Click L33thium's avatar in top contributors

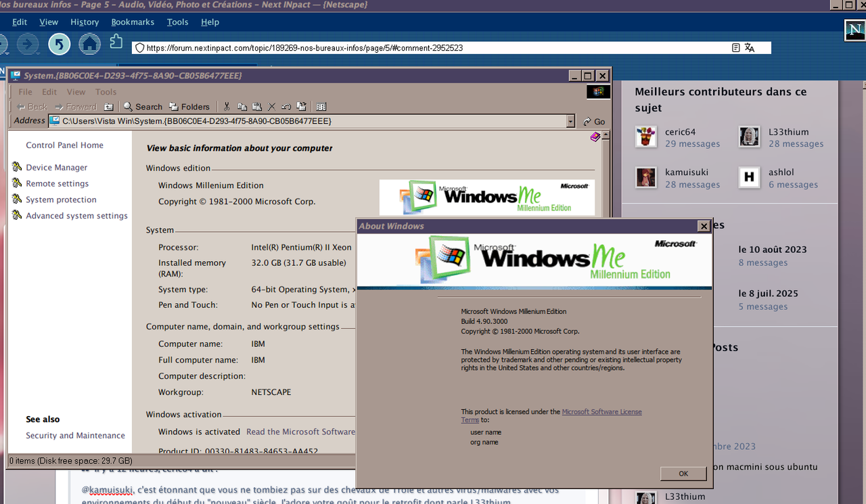coord(750,137)
